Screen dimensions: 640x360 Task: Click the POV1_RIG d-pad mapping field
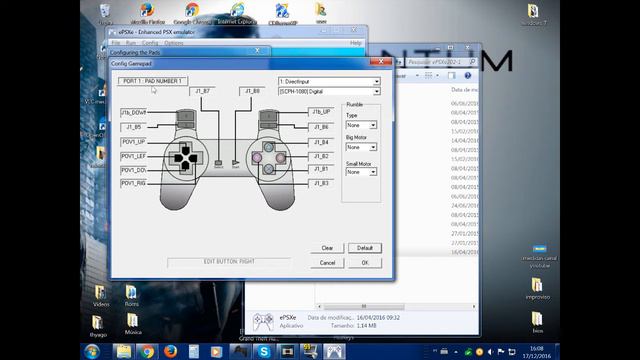tap(133, 184)
